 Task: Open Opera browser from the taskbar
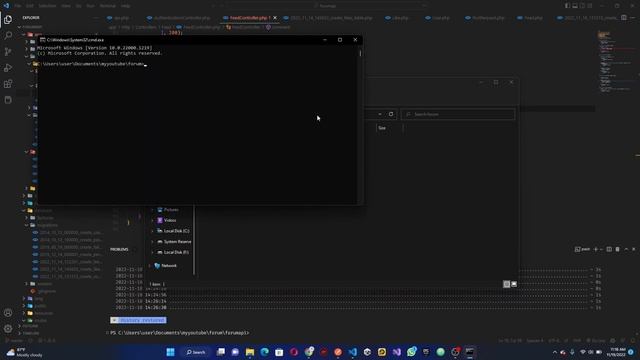[x=294, y=352]
